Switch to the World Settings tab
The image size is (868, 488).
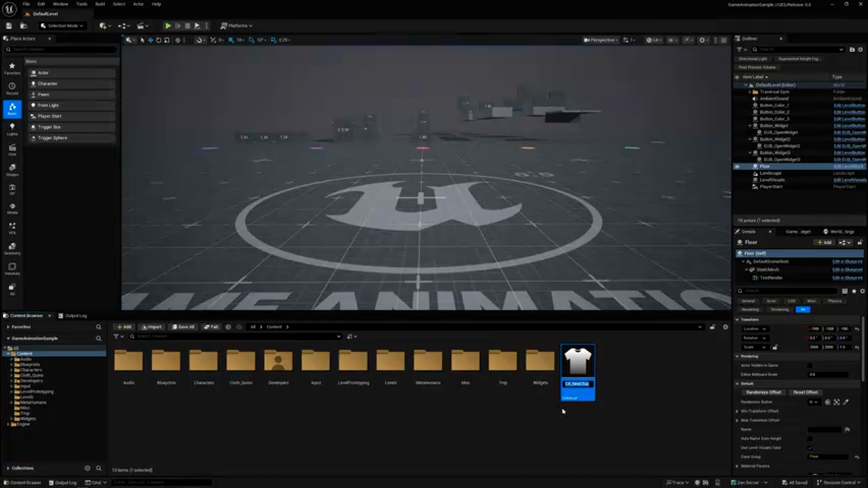(841, 231)
